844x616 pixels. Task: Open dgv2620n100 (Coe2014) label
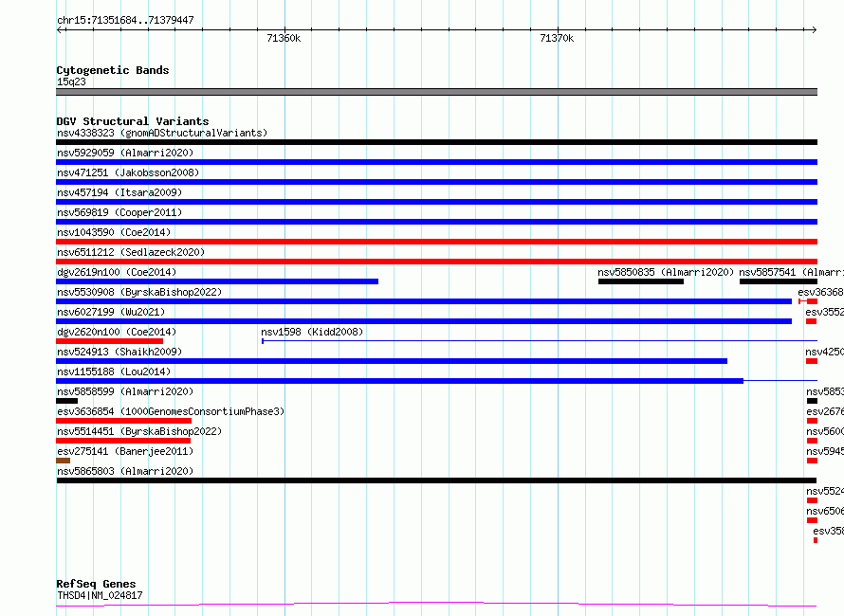click(117, 332)
